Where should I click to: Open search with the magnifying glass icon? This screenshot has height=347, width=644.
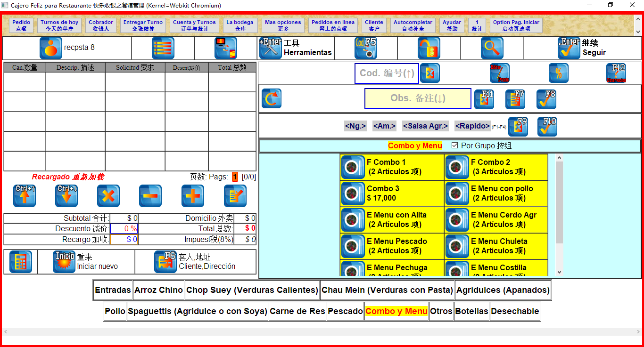tap(492, 48)
